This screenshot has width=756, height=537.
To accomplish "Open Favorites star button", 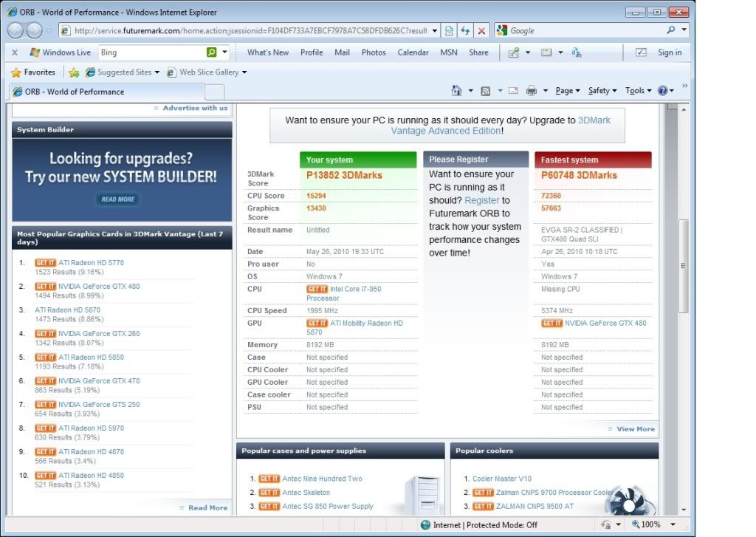I will pos(33,72).
